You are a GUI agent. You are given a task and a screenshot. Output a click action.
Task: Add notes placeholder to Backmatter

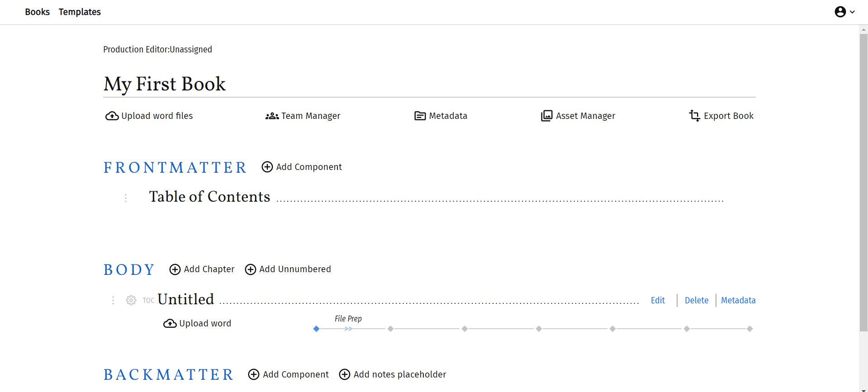pos(393,375)
